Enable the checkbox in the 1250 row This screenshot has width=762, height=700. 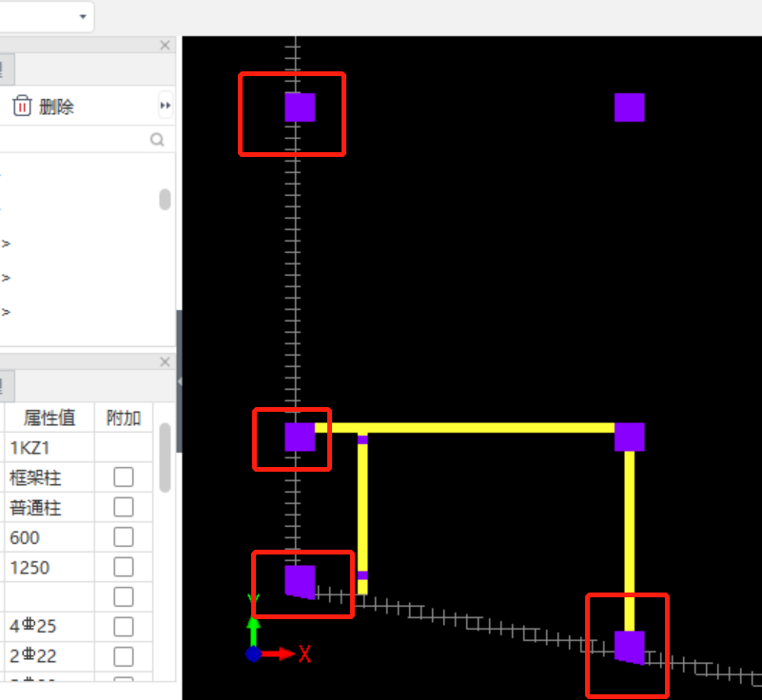[x=124, y=567]
